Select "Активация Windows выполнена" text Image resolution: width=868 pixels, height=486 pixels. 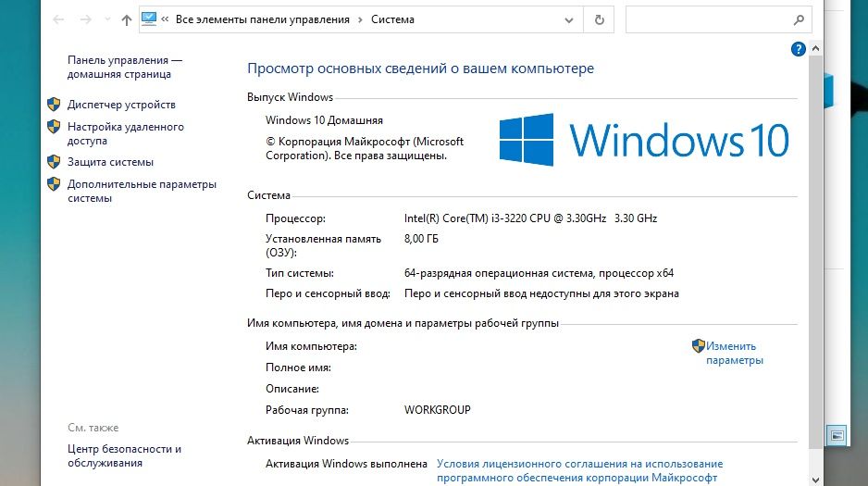pyautogui.click(x=346, y=463)
